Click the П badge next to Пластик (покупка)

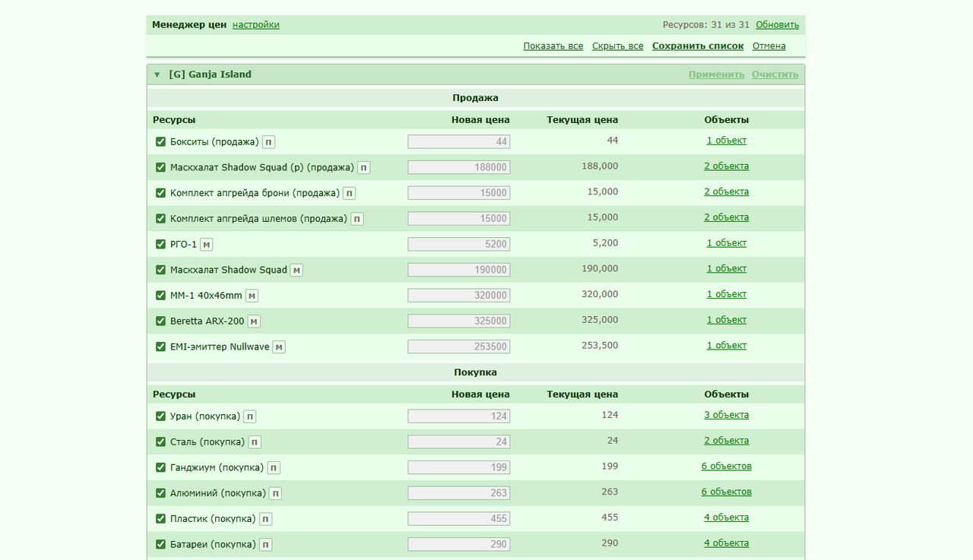tap(265, 519)
